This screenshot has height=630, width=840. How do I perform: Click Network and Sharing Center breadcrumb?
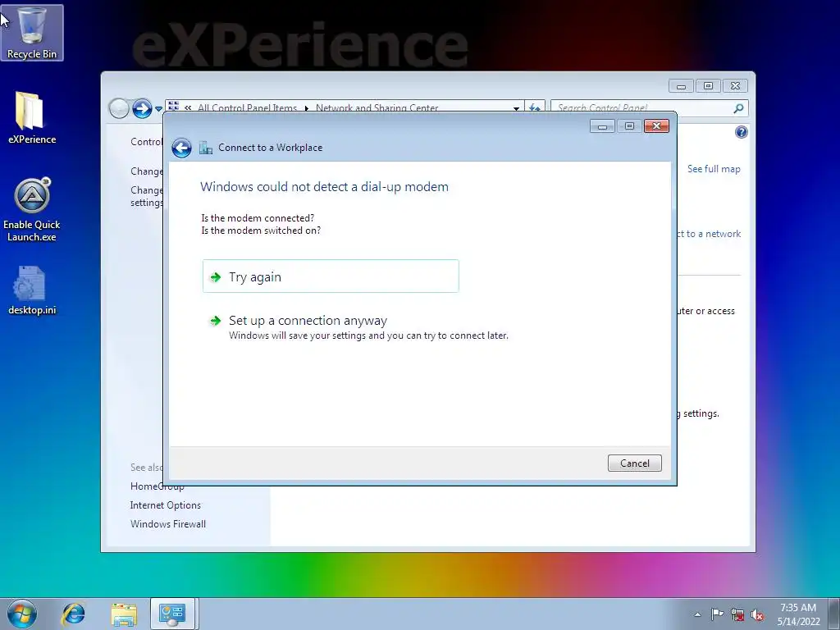pos(377,107)
